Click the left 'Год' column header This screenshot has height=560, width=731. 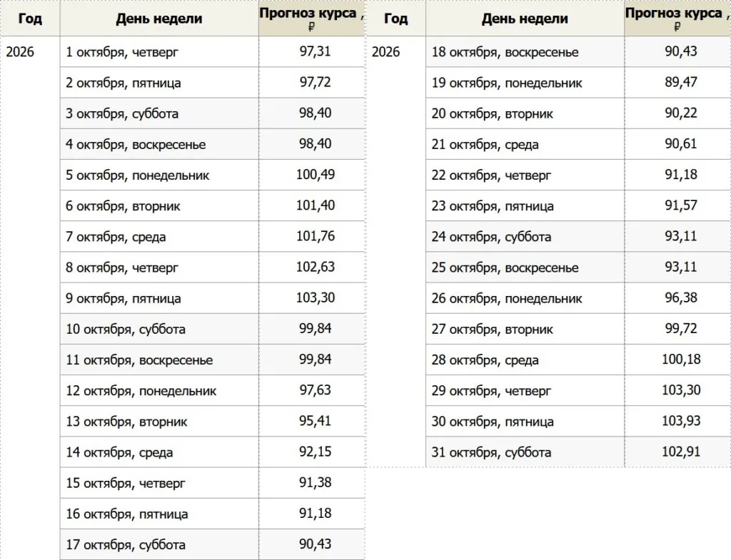coord(30,18)
